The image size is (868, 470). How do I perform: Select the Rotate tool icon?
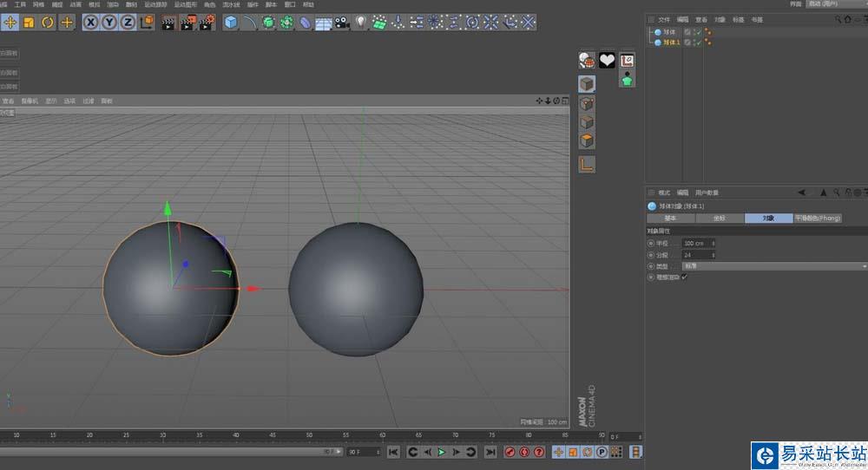pos(48,22)
